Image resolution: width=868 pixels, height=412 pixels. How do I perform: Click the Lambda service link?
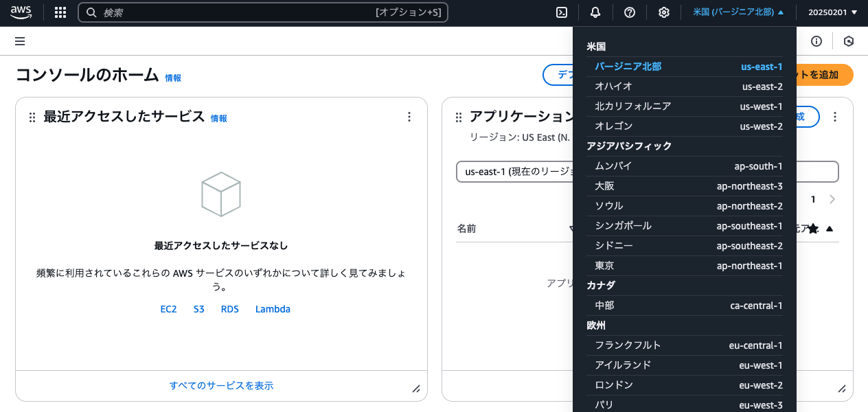click(x=273, y=309)
